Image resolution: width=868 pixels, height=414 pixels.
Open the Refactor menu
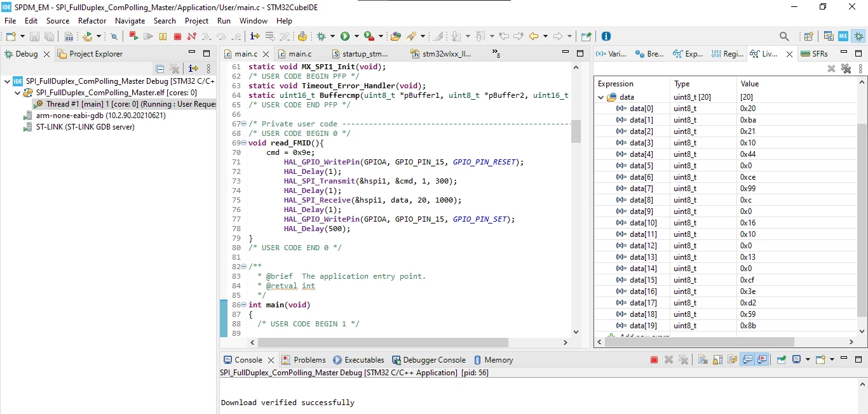point(92,21)
